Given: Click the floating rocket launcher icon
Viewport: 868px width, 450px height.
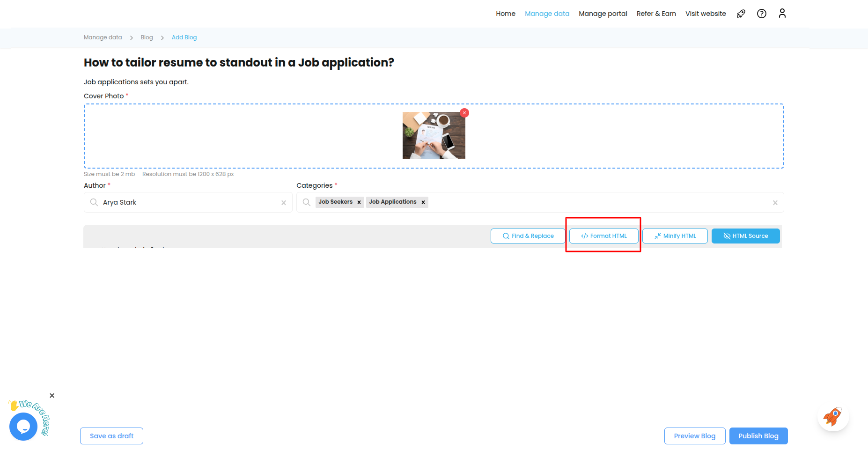Looking at the screenshot, I should pyautogui.click(x=832, y=416).
